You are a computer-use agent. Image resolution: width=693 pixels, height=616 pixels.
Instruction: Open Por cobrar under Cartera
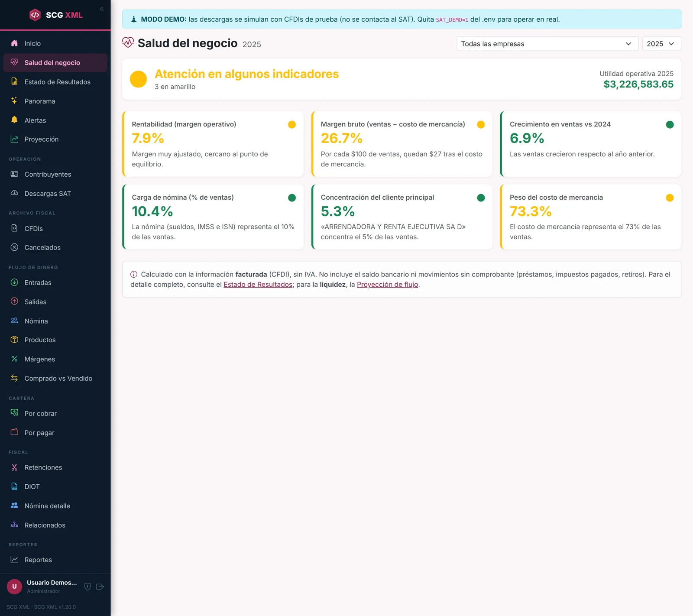[55, 413]
